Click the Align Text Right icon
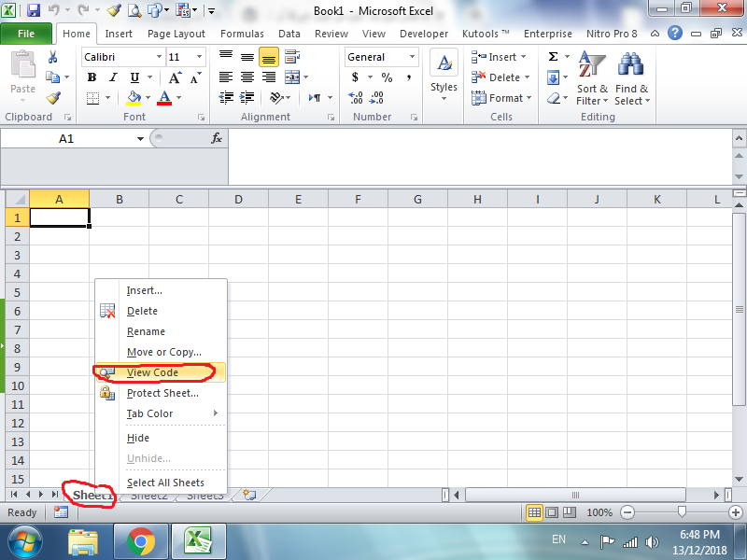The width and height of the screenshot is (747, 560). click(x=269, y=77)
